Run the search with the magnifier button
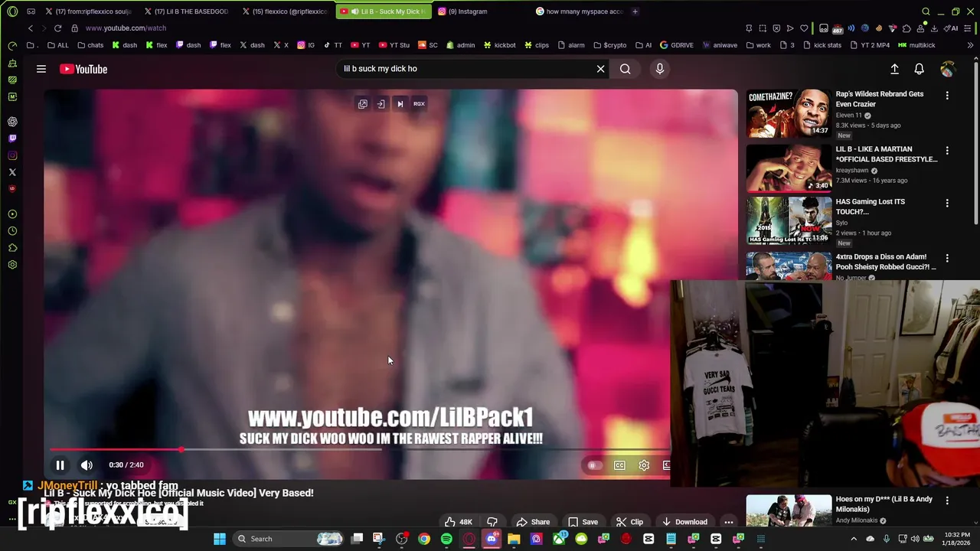The width and height of the screenshot is (980, 551). 626,69
